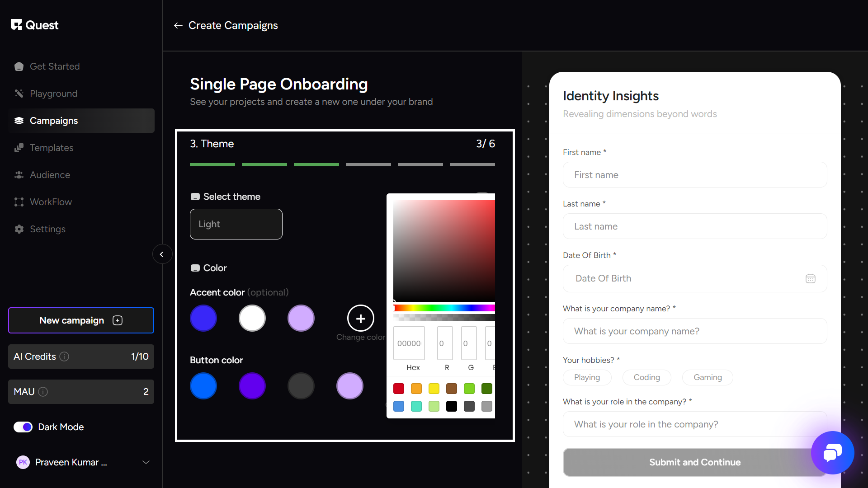868x488 pixels.
Task: Select the Gaming hobby chip
Action: (708, 377)
